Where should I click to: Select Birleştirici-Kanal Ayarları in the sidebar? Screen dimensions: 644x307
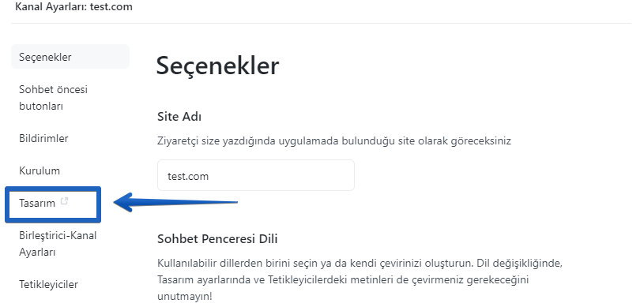[58, 244]
